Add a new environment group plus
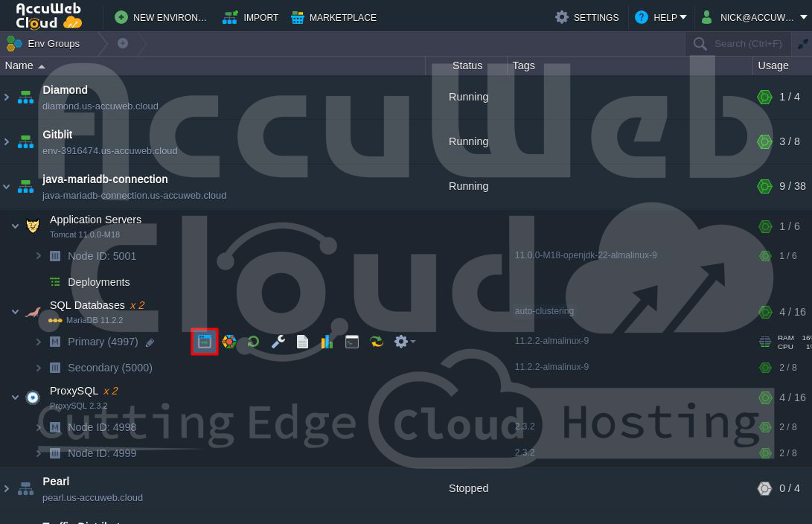This screenshot has height=524, width=812. pyautogui.click(x=123, y=43)
